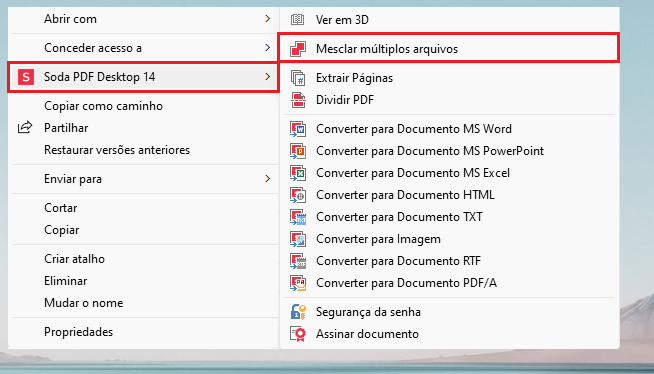This screenshot has height=374, width=654.
Task: Expand the Soda PDF Desktop 14 arrow
Action: [267, 77]
